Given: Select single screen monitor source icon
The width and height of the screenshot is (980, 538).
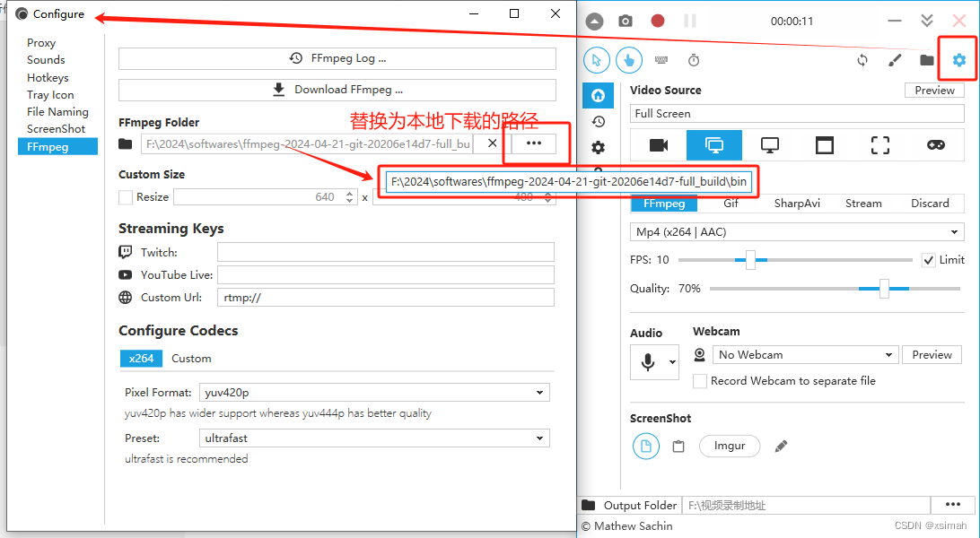Looking at the screenshot, I should click(770, 145).
